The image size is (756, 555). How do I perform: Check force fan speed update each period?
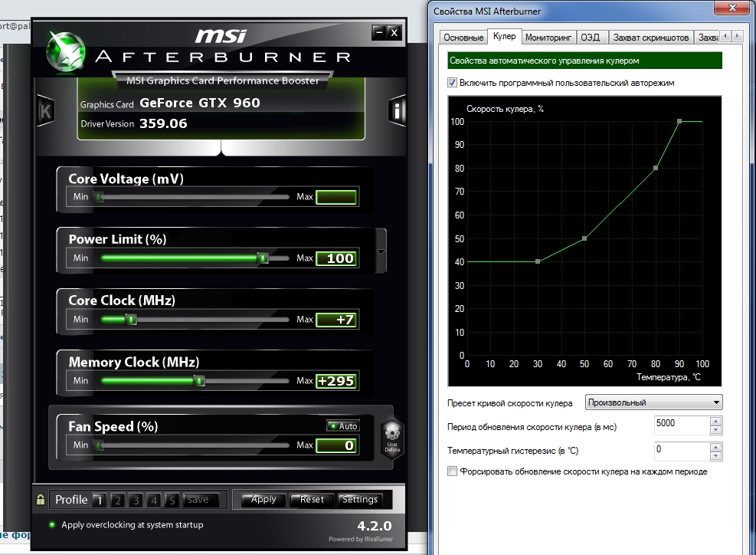[452, 471]
